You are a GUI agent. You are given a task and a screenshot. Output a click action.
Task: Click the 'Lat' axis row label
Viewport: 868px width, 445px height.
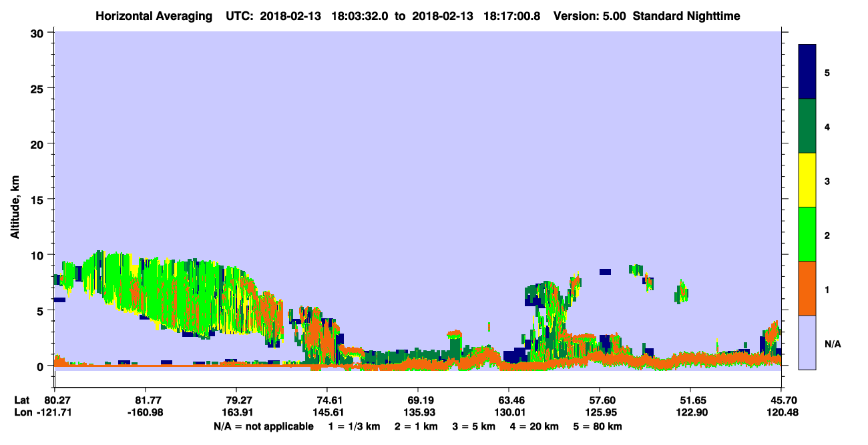[21, 400]
